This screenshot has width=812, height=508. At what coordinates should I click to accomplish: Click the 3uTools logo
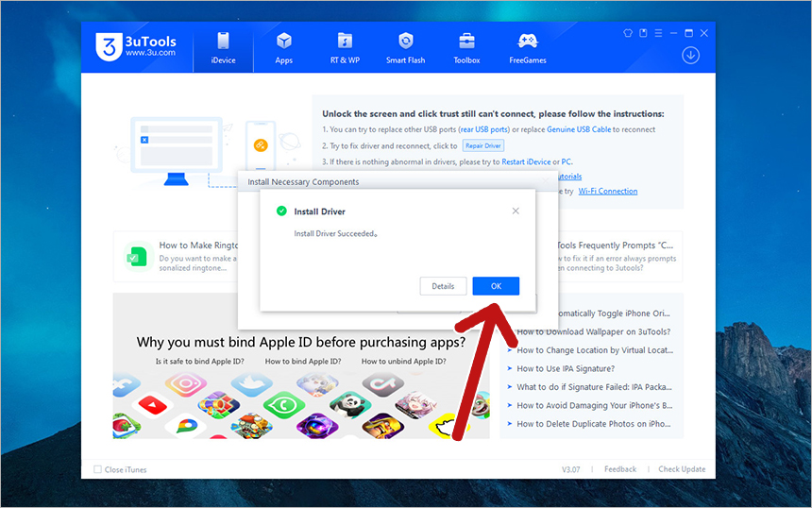136,46
